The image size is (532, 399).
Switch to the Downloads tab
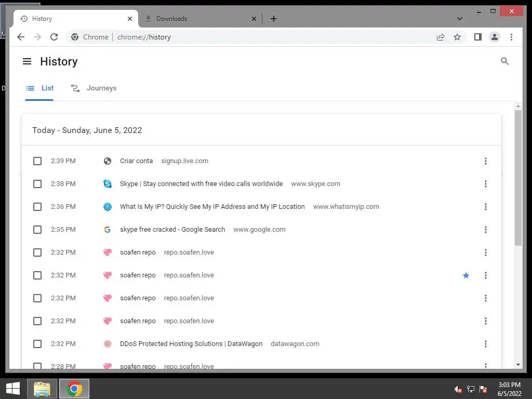(x=200, y=19)
